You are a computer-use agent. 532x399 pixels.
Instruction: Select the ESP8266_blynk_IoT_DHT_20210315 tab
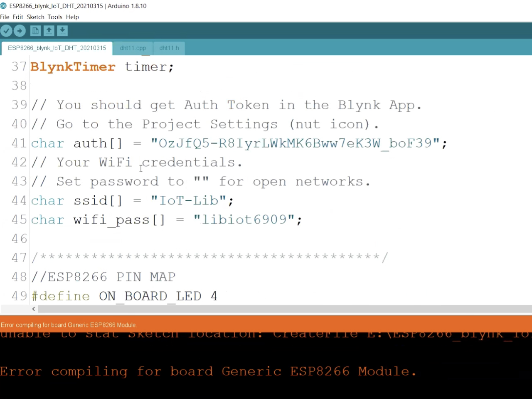point(57,48)
